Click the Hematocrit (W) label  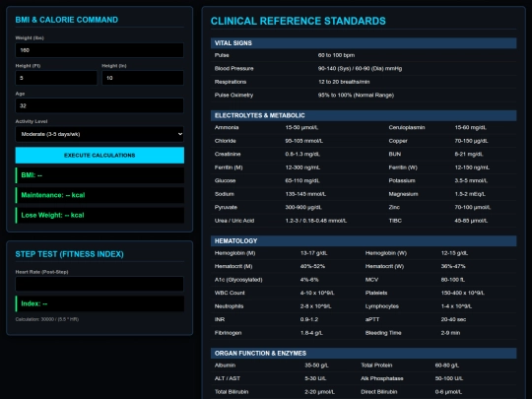384,266
